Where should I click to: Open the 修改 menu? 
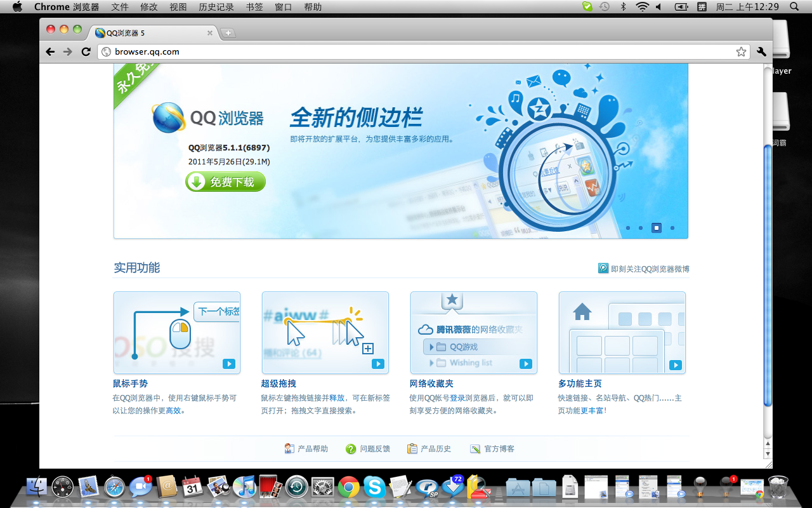point(149,7)
